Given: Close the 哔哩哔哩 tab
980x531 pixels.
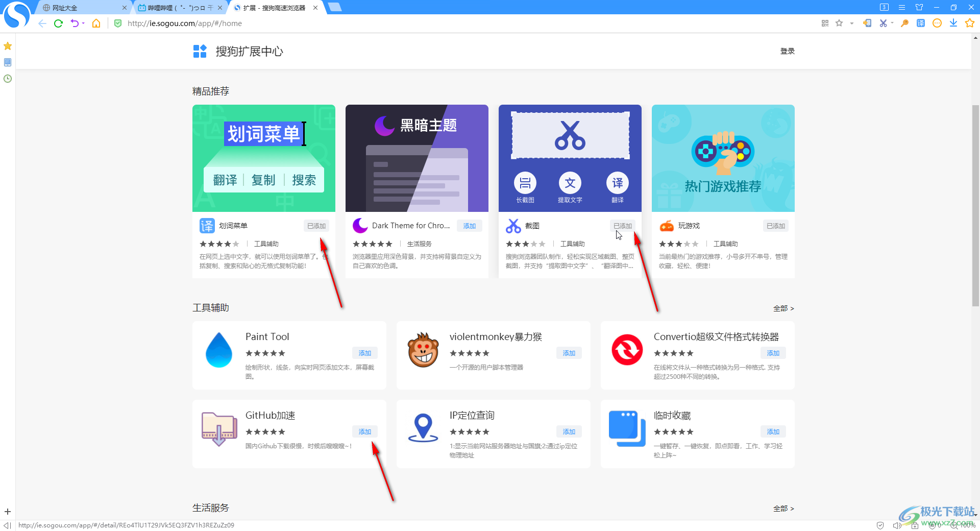Looking at the screenshot, I should tap(220, 8).
